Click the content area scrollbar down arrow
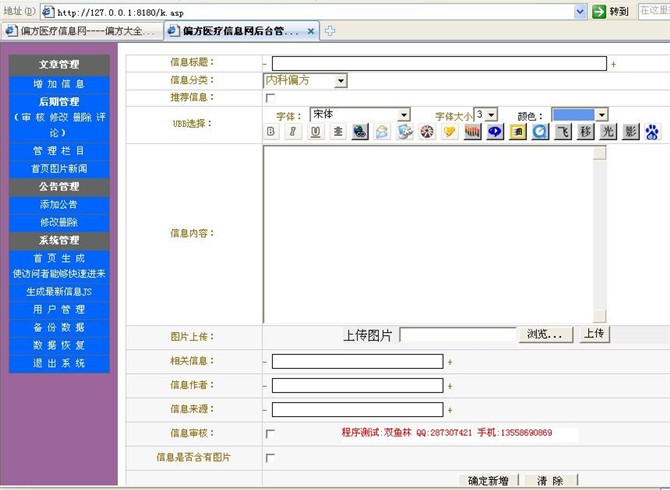This screenshot has height=490, width=670. click(x=600, y=316)
